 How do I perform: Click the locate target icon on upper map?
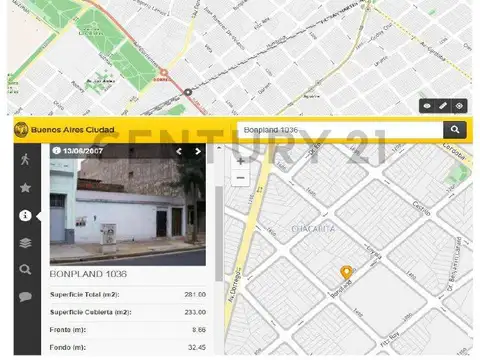pos(459,106)
